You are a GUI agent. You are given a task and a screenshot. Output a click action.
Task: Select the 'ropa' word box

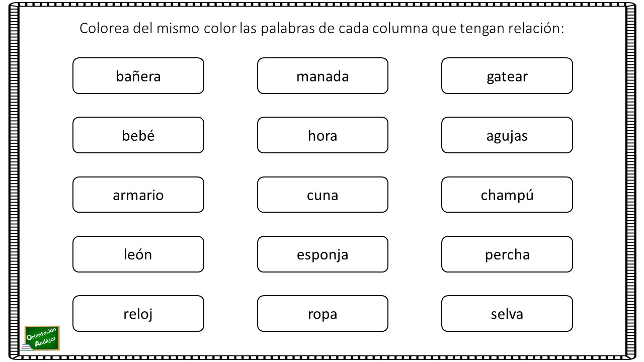(323, 314)
